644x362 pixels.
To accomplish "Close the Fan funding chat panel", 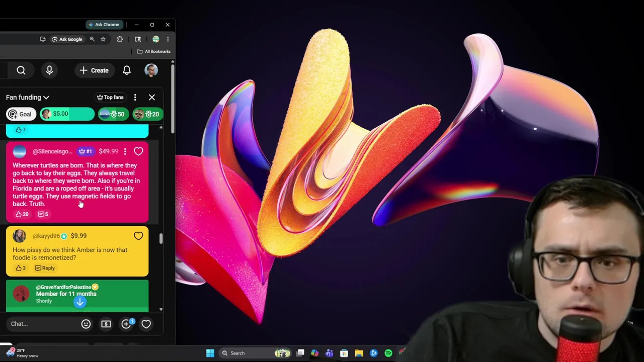I will pyautogui.click(x=152, y=97).
